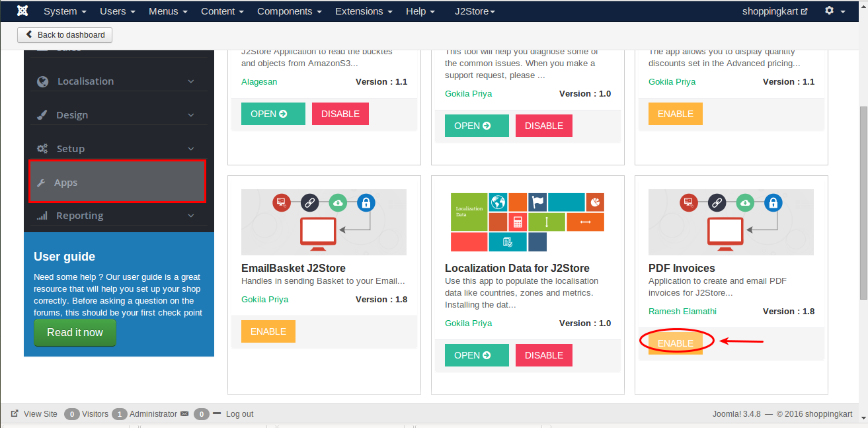Image resolution: width=868 pixels, height=428 pixels.
Task: Click the Setup gears icon
Action: [x=42, y=149]
